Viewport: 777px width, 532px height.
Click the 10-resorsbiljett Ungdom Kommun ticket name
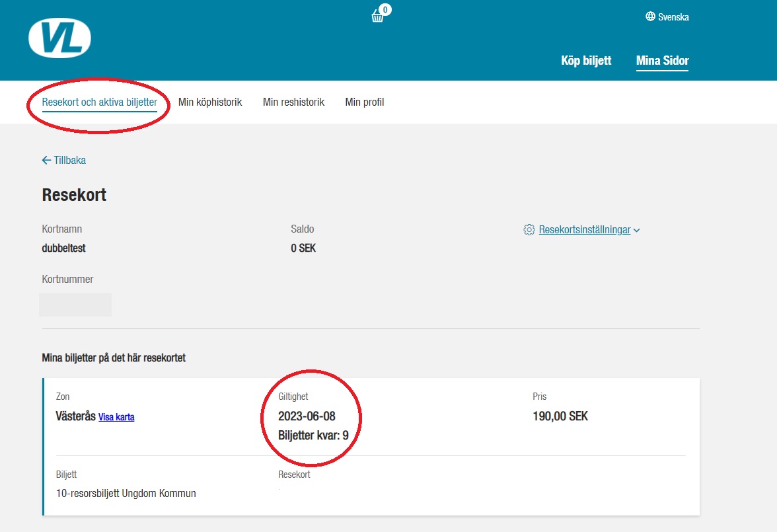(x=126, y=493)
